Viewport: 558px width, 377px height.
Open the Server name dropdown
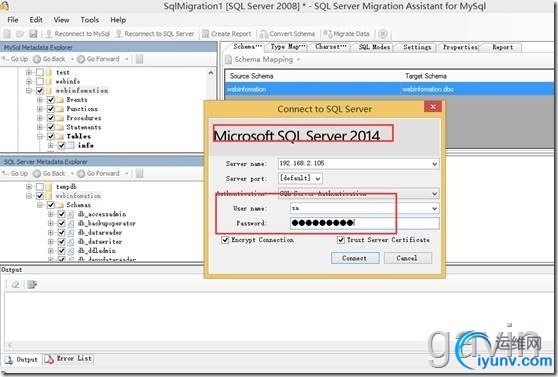coord(435,164)
